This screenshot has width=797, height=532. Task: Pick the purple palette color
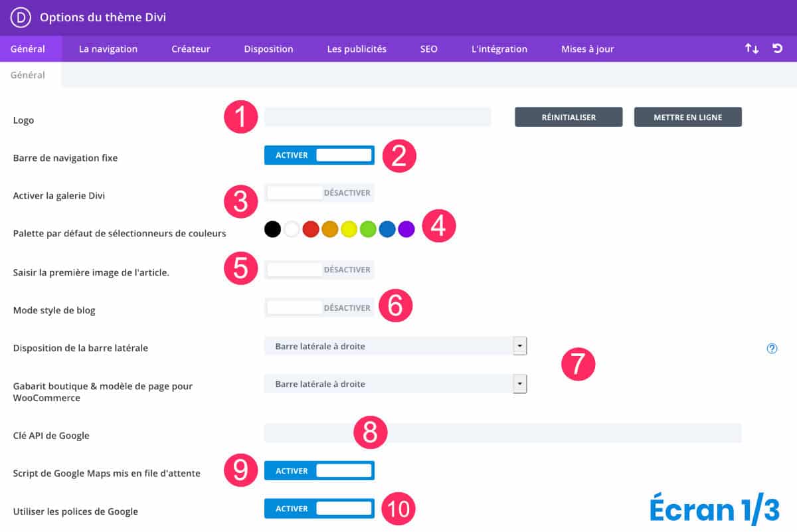click(406, 229)
